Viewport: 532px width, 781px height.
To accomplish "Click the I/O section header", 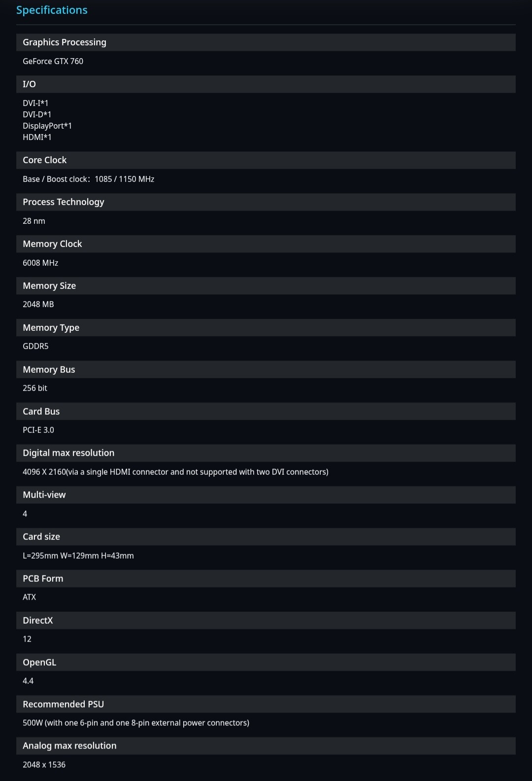I will click(x=30, y=84).
